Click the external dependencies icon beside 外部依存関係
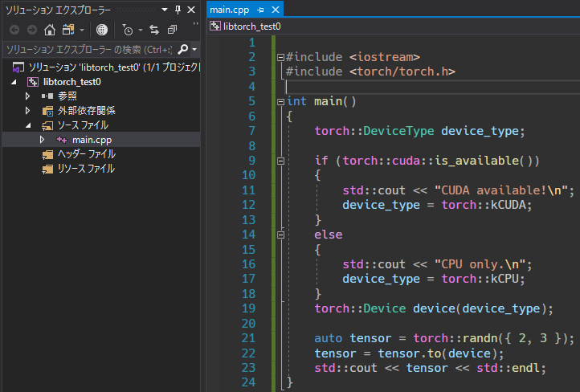 click(47, 111)
